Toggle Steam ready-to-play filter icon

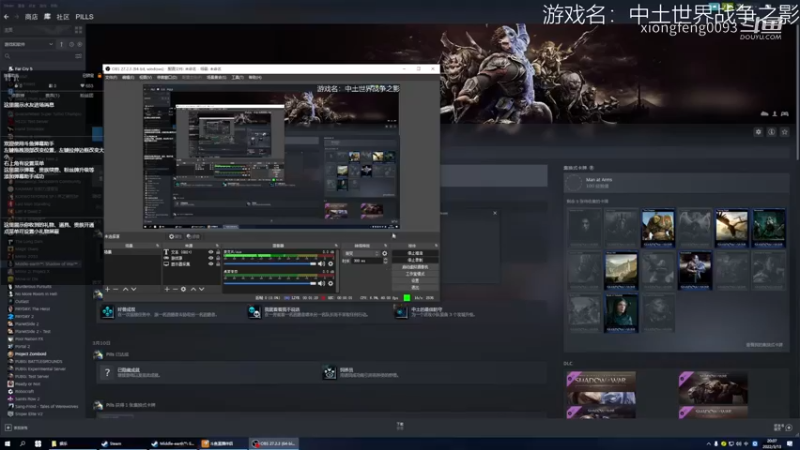[80, 44]
